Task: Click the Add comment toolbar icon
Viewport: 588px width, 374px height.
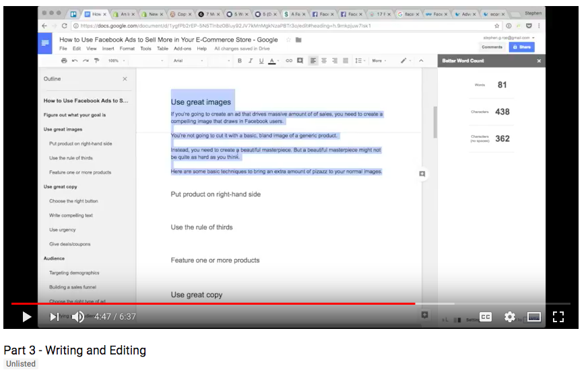Action: (300, 61)
